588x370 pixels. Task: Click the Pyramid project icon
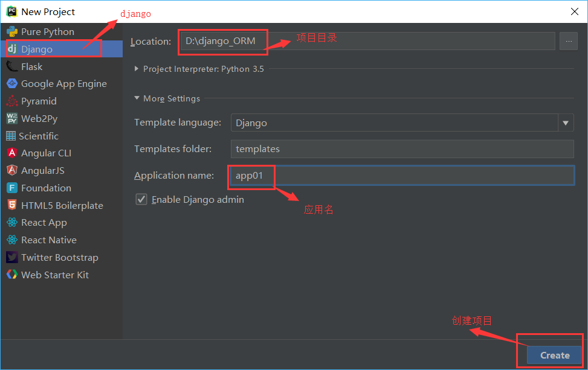click(12, 101)
